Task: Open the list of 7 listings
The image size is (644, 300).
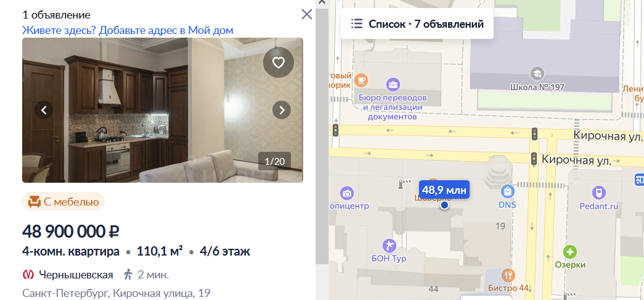Action: [417, 24]
